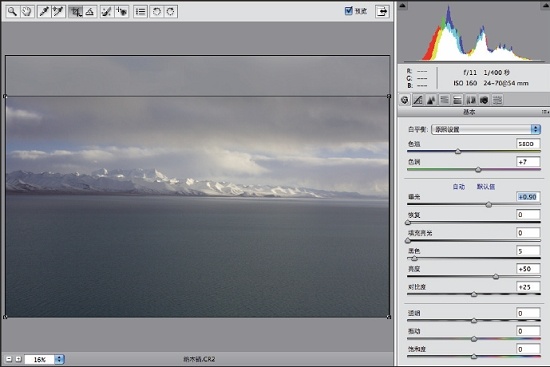Click the 黑色 blacks slider handle
This screenshot has width=550, height=367.
414,259
